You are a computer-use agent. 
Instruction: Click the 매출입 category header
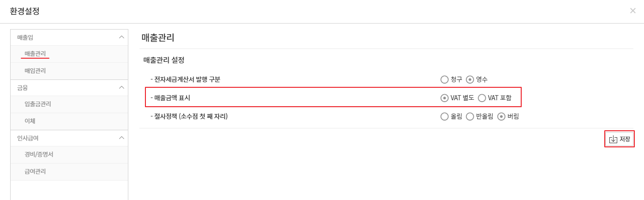tap(25, 37)
